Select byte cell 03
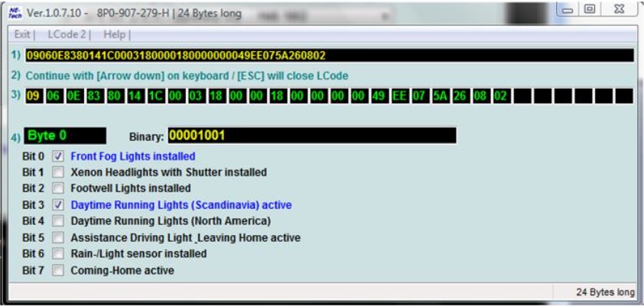The height and width of the screenshot is (307, 644). pyautogui.click(x=197, y=96)
